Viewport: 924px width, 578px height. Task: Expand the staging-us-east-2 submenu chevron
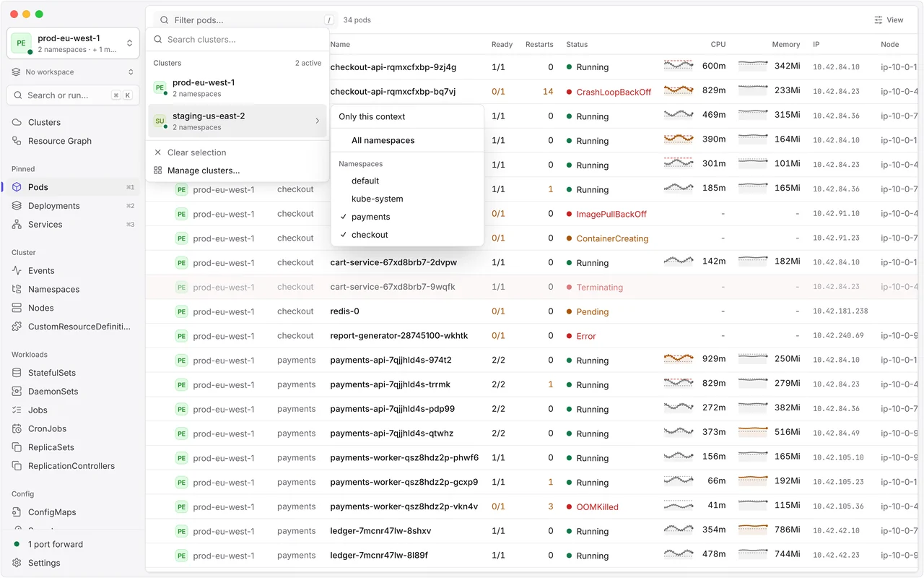point(318,121)
